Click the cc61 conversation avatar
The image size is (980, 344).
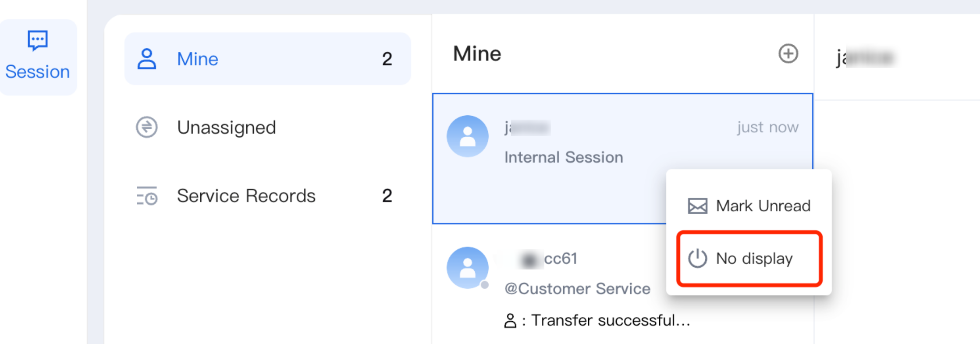pyautogui.click(x=467, y=268)
